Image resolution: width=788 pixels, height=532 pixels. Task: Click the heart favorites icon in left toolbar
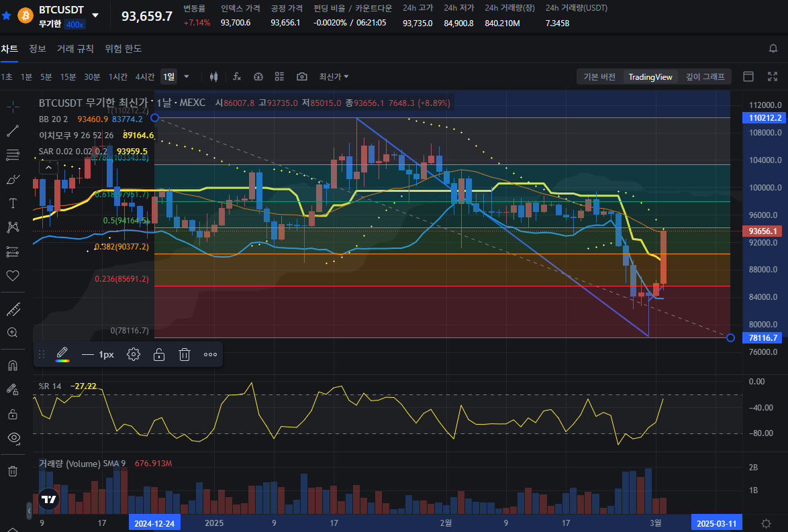pyautogui.click(x=13, y=275)
